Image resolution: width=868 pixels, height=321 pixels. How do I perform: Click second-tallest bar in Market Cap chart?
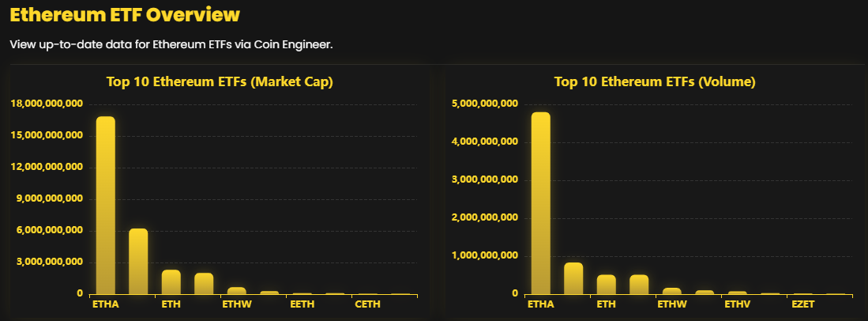click(x=138, y=262)
